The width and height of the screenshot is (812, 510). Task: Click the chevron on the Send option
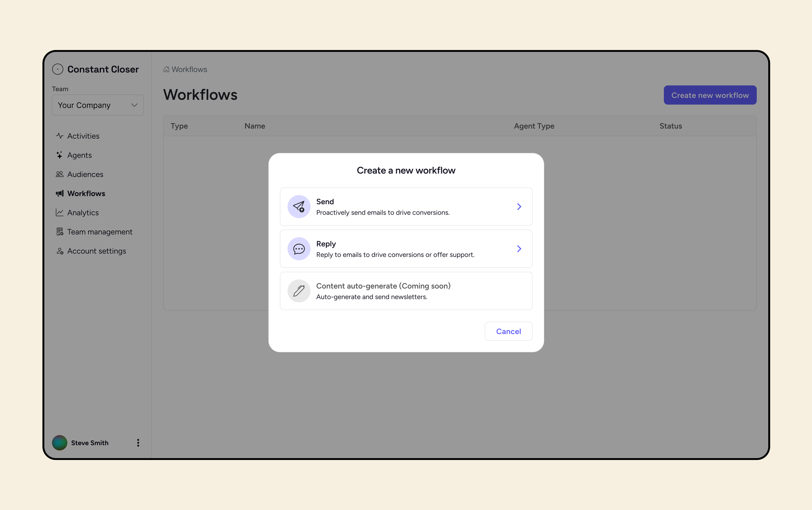click(x=519, y=207)
